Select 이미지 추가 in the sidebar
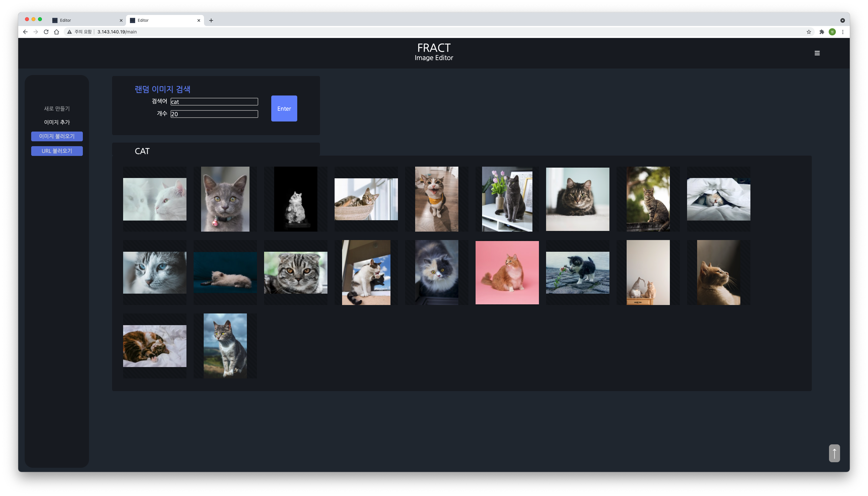Viewport: 868px width, 496px height. (57, 122)
